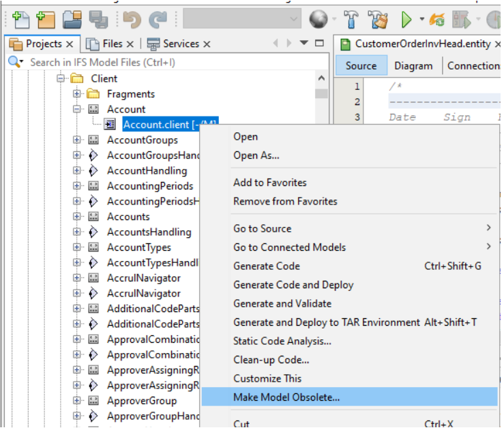Click the Build Project hammer icon
Image resolution: width=504 pixels, height=430 pixels.
click(351, 20)
